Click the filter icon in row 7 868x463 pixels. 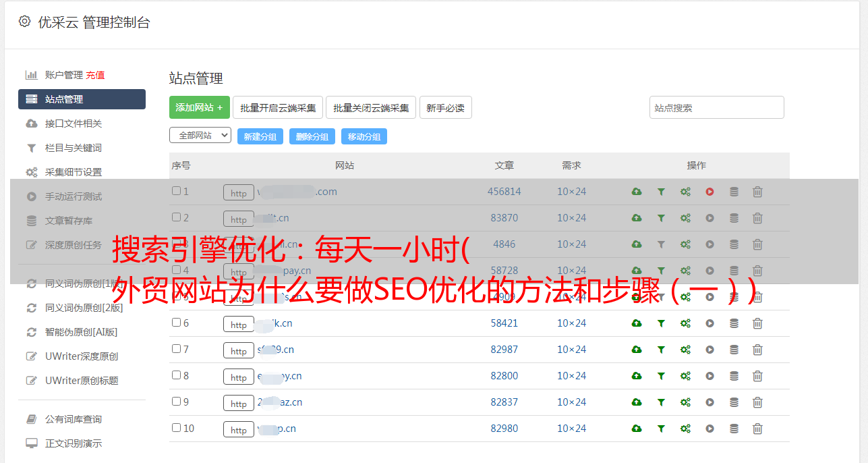click(x=661, y=350)
